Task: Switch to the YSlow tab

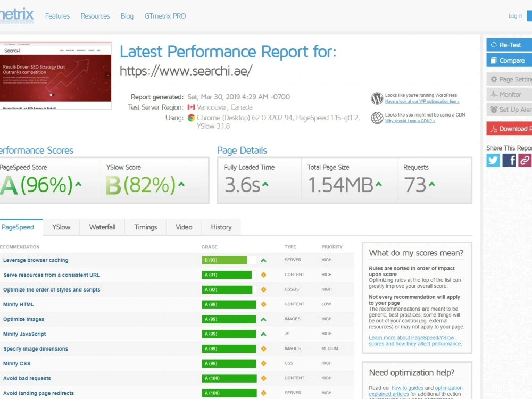Action: [61, 227]
